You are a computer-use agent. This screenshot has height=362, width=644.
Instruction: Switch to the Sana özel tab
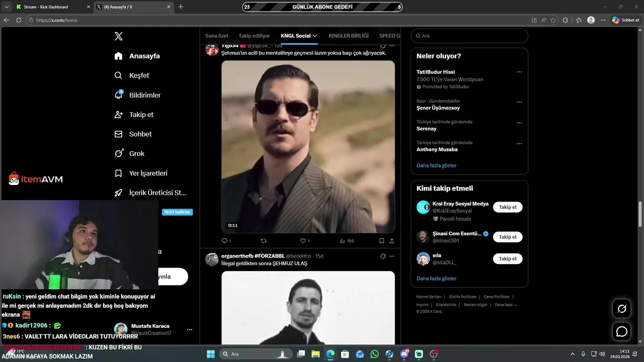216,36
